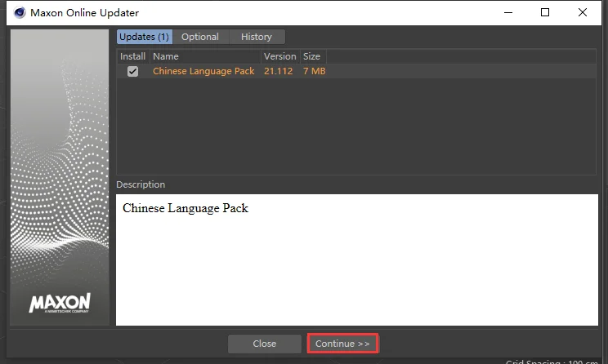The height and width of the screenshot is (364, 608).
Task: Switch to the Updates (1) tab
Action: coord(145,37)
